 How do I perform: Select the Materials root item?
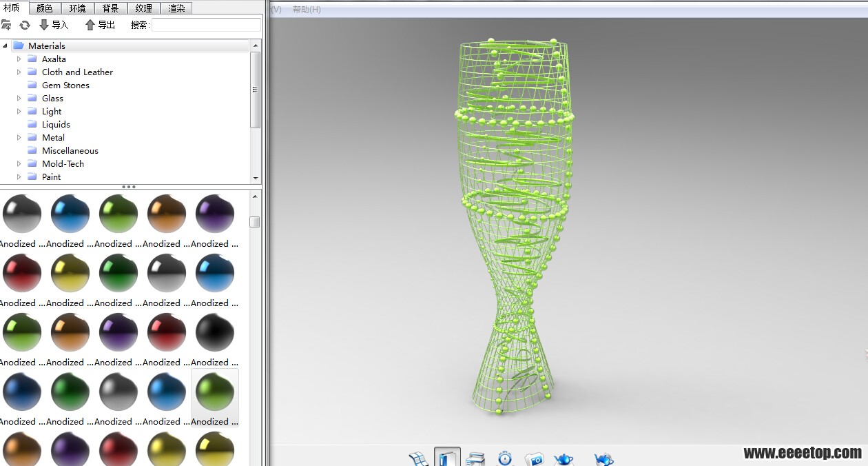tap(131, 45)
